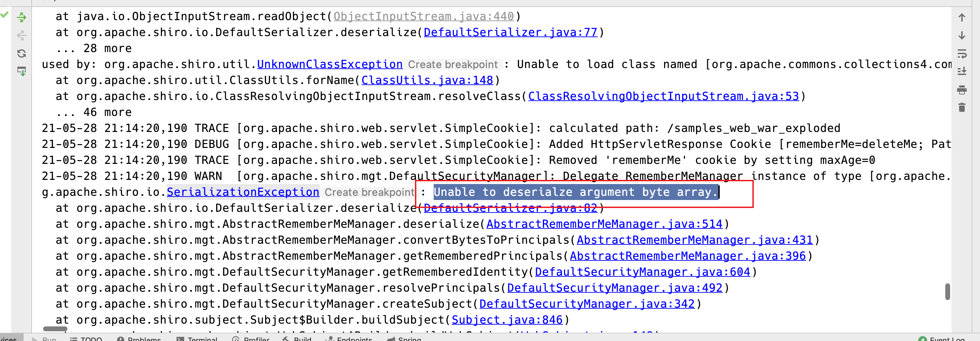The image size is (980, 341).
Task: Follow the SerializationException link
Action: click(243, 192)
